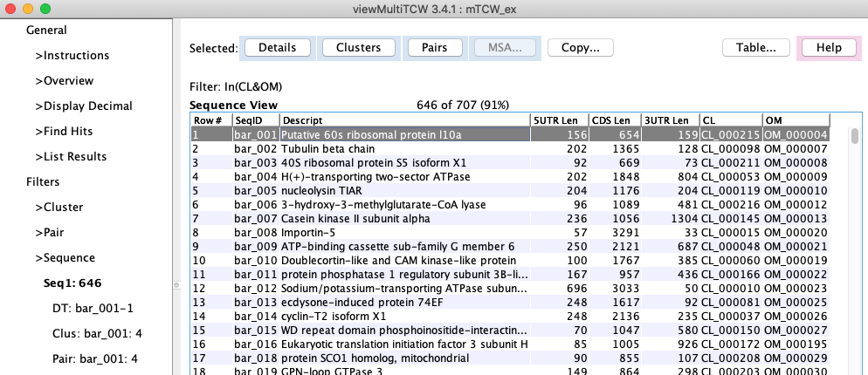This screenshot has width=868, height=375.
Task: Select the Seq1: 646 result node
Action: [72, 283]
